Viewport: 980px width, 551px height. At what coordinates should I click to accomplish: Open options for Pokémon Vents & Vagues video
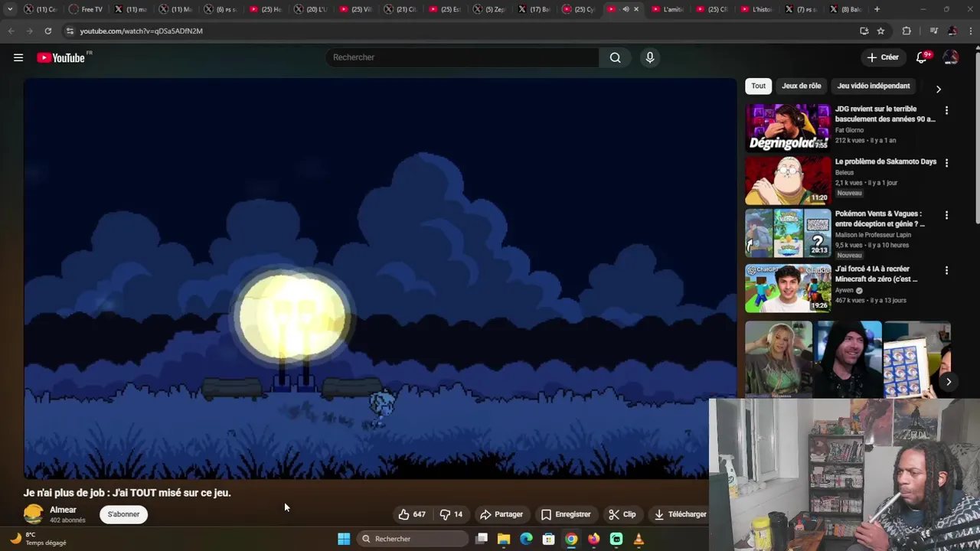click(946, 215)
